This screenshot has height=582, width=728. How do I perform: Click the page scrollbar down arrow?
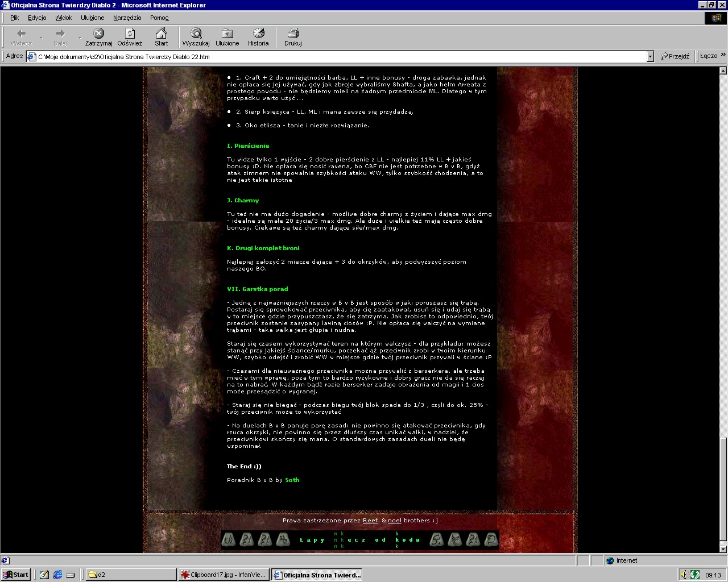[723, 550]
